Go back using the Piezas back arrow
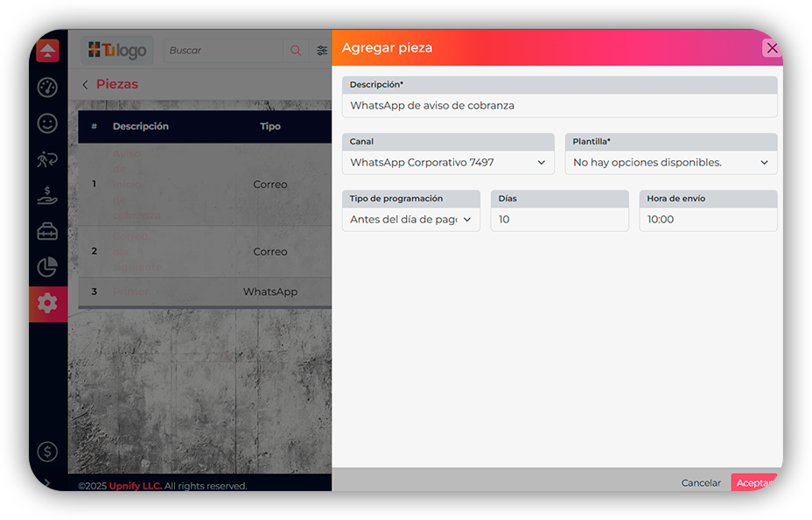Screen dimensions: 812x520 tap(84, 83)
